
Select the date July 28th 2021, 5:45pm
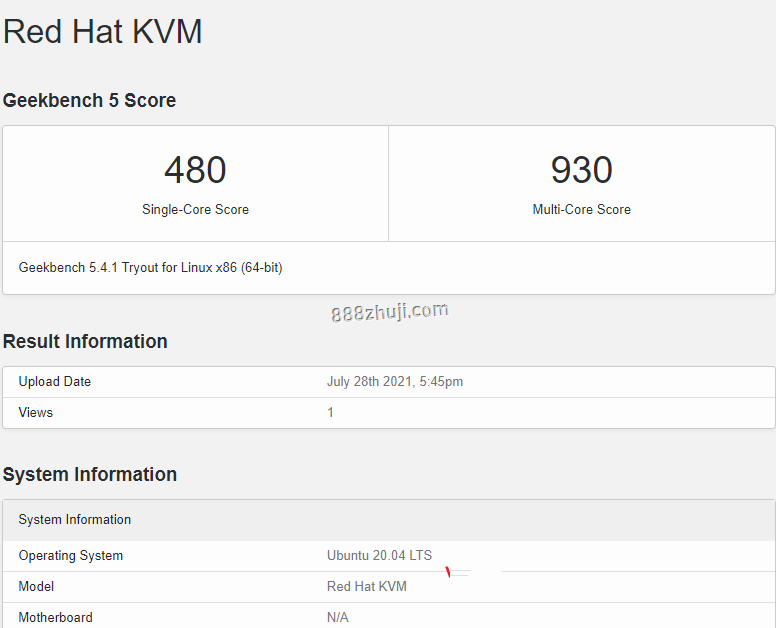[x=395, y=382]
